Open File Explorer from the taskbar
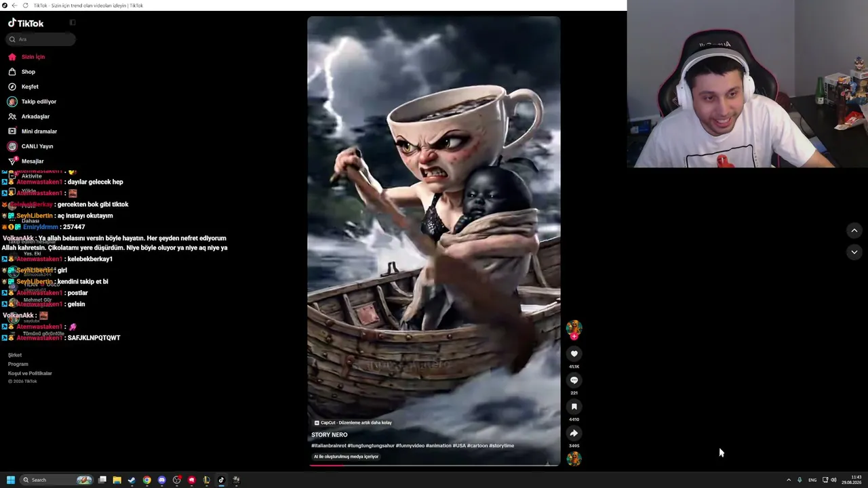 click(x=117, y=480)
